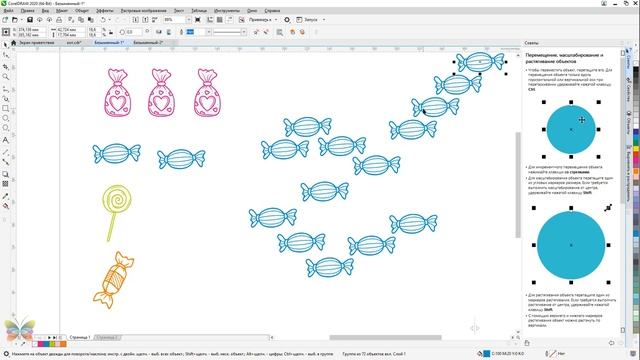
Task: Click the Export icon in the toolbar
Action: coord(145,20)
